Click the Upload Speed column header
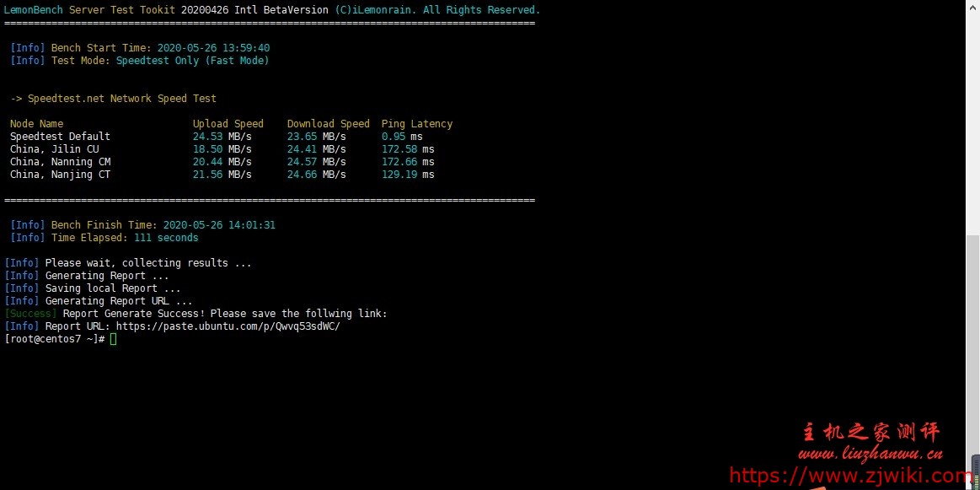The height and width of the screenshot is (490, 980). point(228,124)
